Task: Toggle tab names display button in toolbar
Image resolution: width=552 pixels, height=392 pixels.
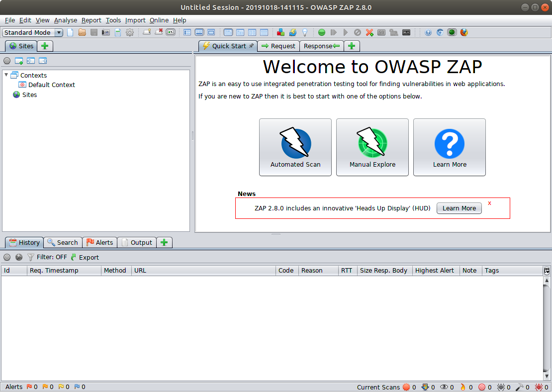Action: pyautogui.click(x=171, y=32)
